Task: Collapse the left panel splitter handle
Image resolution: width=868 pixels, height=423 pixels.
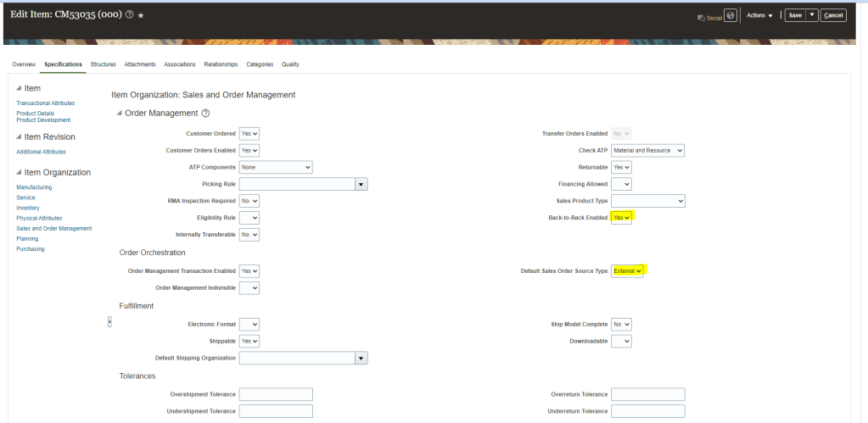Action: click(x=109, y=321)
